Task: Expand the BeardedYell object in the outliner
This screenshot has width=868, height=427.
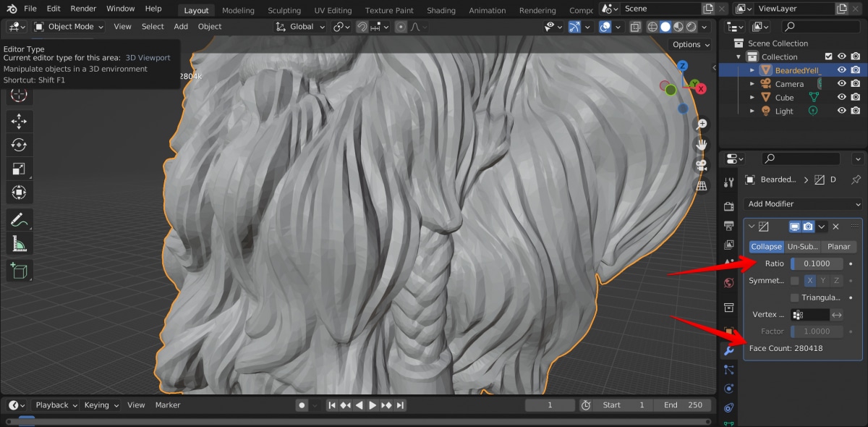Action: click(752, 69)
